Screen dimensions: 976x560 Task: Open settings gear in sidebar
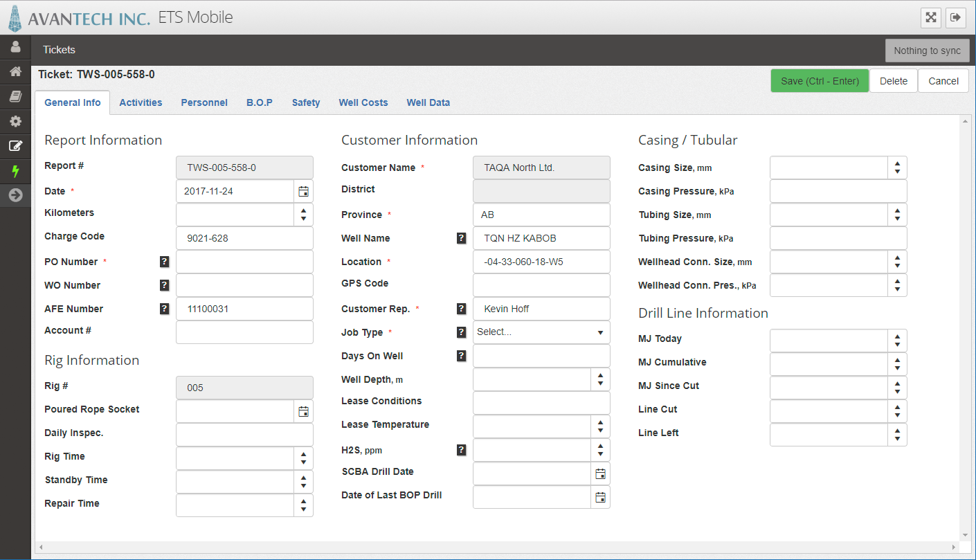(x=15, y=121)
